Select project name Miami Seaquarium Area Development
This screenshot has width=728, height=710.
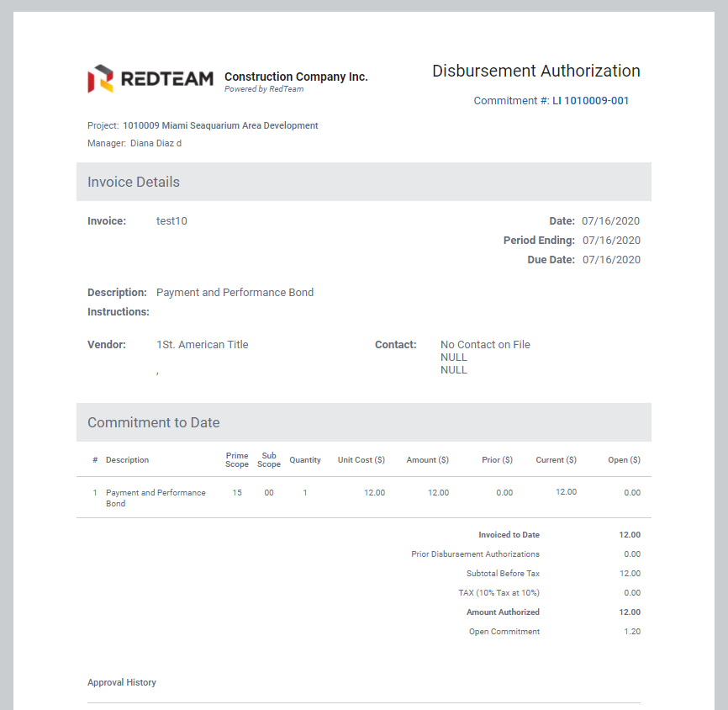(220, 126)
